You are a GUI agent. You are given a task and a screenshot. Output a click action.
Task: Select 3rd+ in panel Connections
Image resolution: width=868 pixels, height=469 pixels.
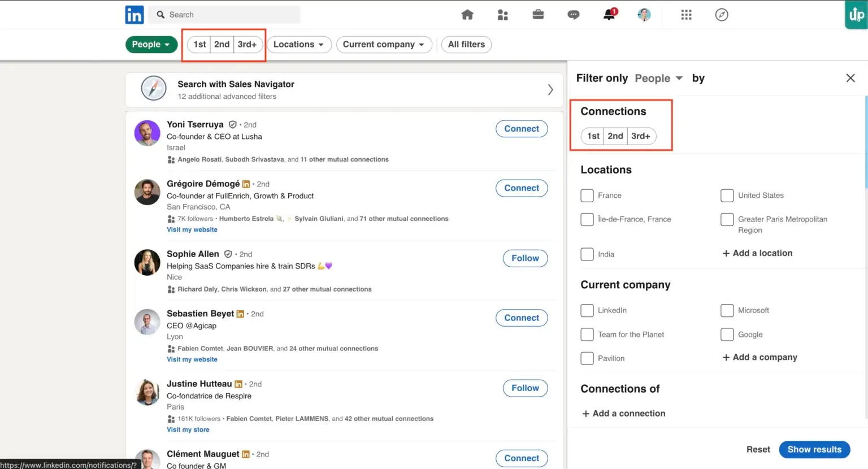(641, 136)
